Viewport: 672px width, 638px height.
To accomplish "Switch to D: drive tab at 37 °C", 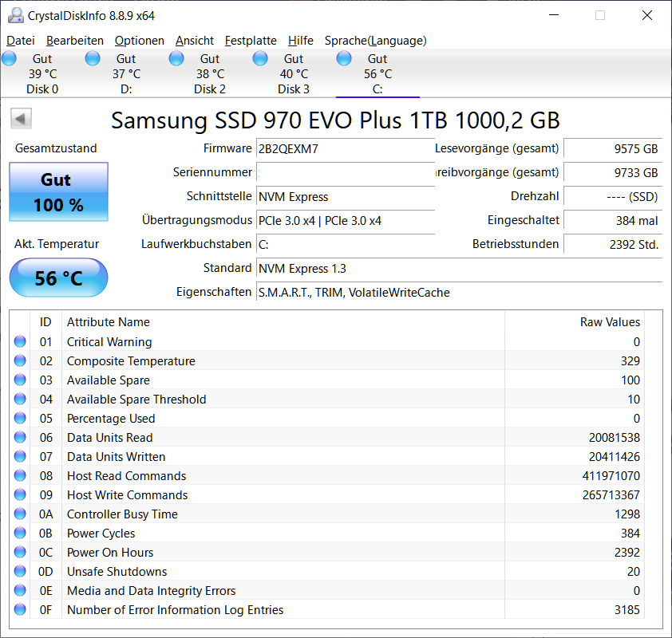I will tap(126, 73).
